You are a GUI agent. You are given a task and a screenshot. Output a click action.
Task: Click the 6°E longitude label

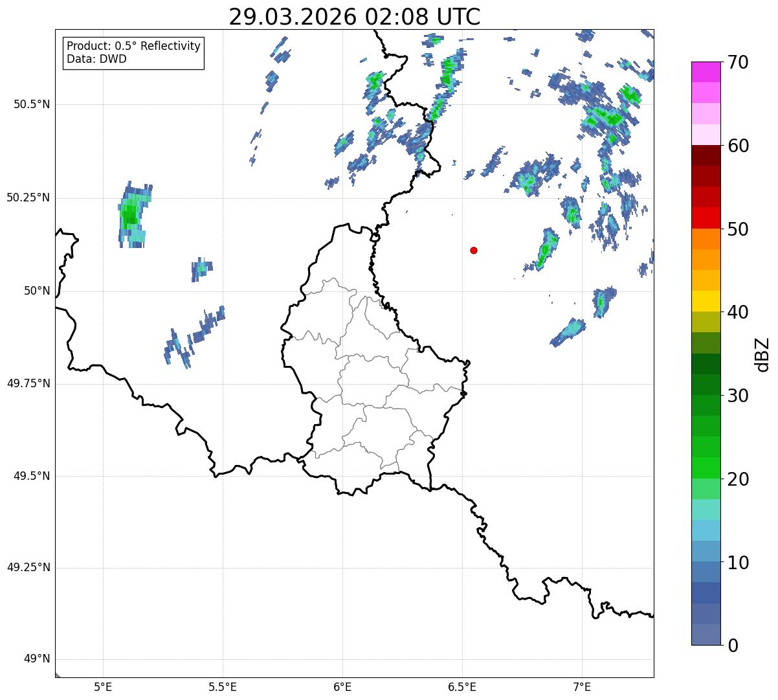342,687
